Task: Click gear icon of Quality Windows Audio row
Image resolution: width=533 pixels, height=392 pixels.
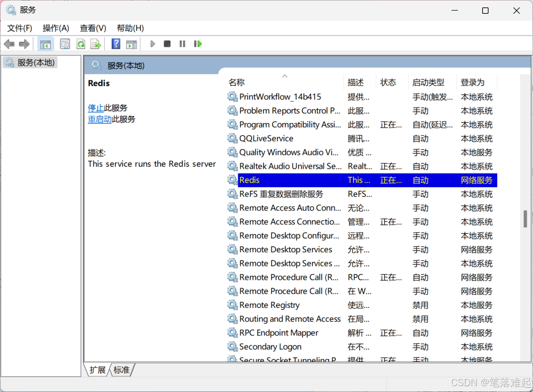Action: (232, 152)
